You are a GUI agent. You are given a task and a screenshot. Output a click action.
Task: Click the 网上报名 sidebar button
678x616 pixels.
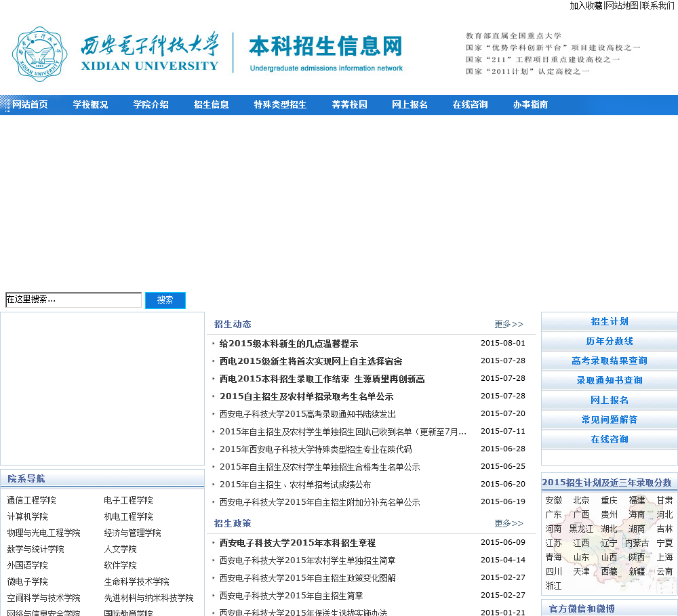coord(610,401)
